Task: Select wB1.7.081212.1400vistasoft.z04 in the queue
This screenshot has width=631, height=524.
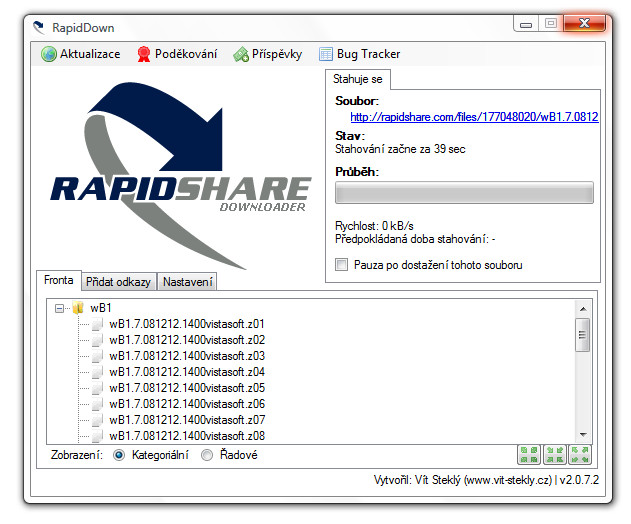Action: [187, 372]
